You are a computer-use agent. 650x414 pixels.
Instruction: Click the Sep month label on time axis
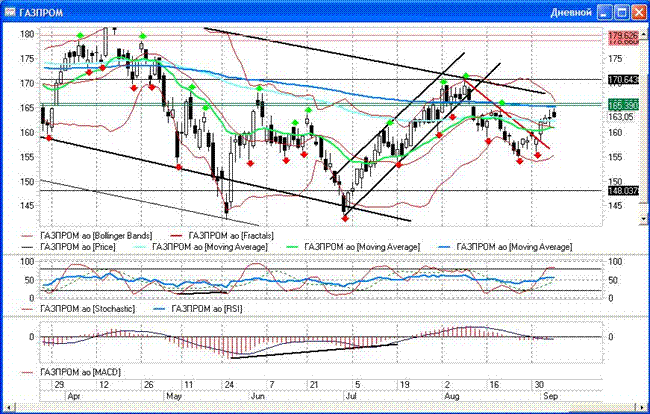551,396
